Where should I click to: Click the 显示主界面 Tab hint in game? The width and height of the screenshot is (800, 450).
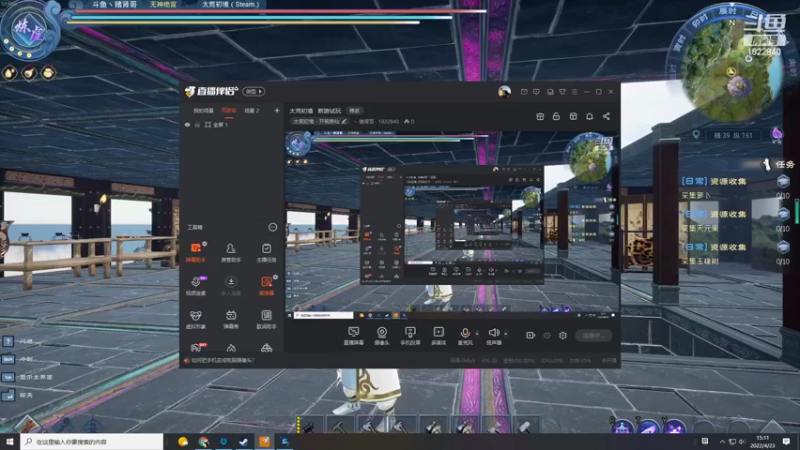tap(36, 377)
